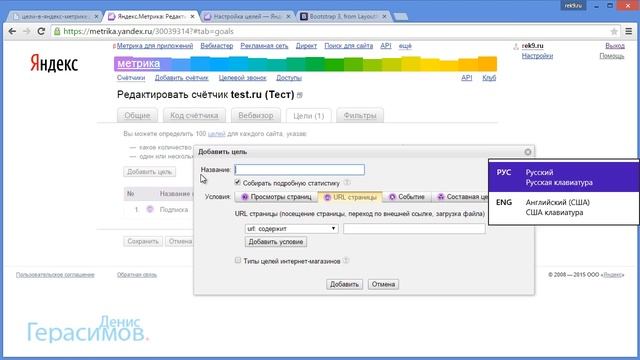Open the Целевой звонок link
Screen dimensions: 640x360
pos(242,78)
